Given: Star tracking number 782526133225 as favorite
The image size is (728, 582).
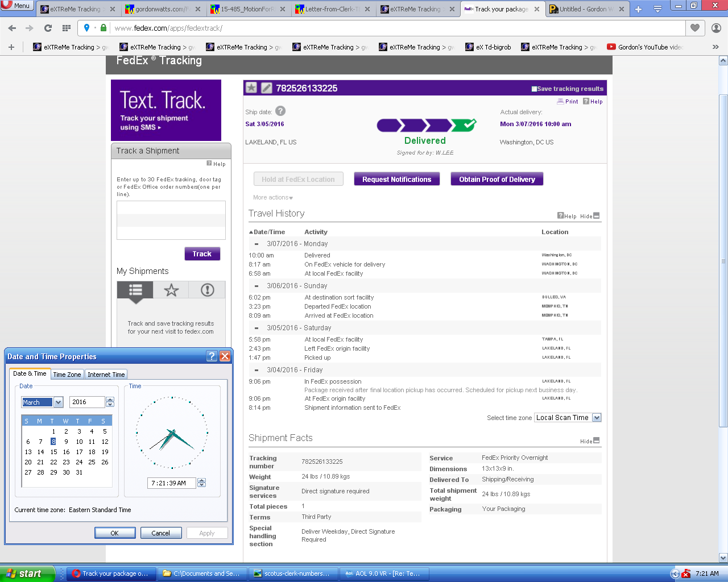Looking at the screenshot, I should (x=251, y=88).
